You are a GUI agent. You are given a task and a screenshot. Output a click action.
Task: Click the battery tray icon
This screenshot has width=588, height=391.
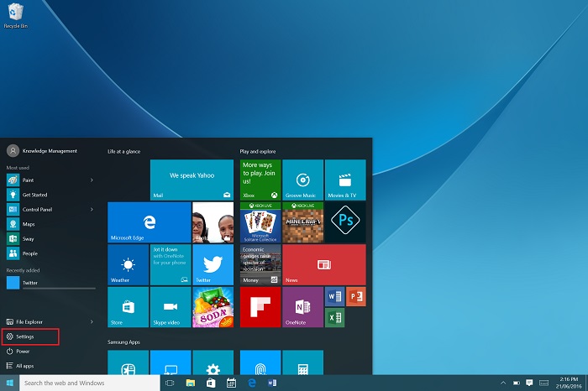(517, 383)
